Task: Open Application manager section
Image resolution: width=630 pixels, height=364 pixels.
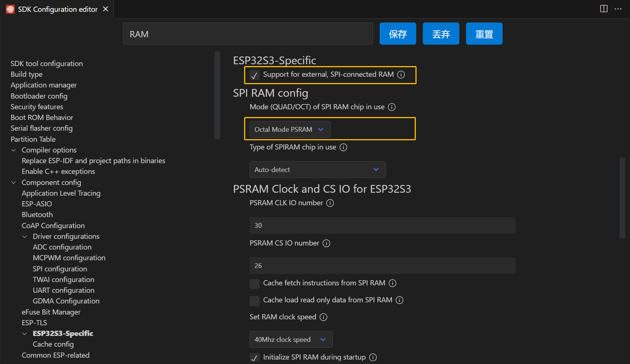Action: [x=44, y=85]
